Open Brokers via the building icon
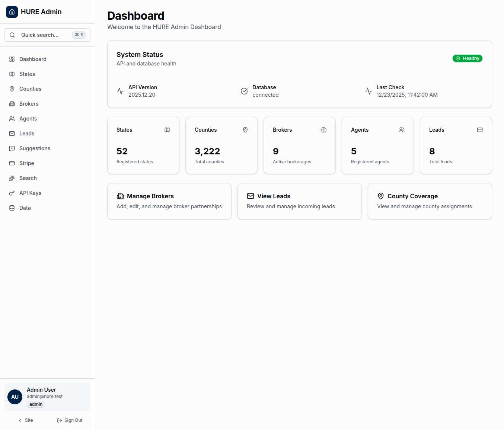This screenshot has width=504, height=430. tap(12, 104)
